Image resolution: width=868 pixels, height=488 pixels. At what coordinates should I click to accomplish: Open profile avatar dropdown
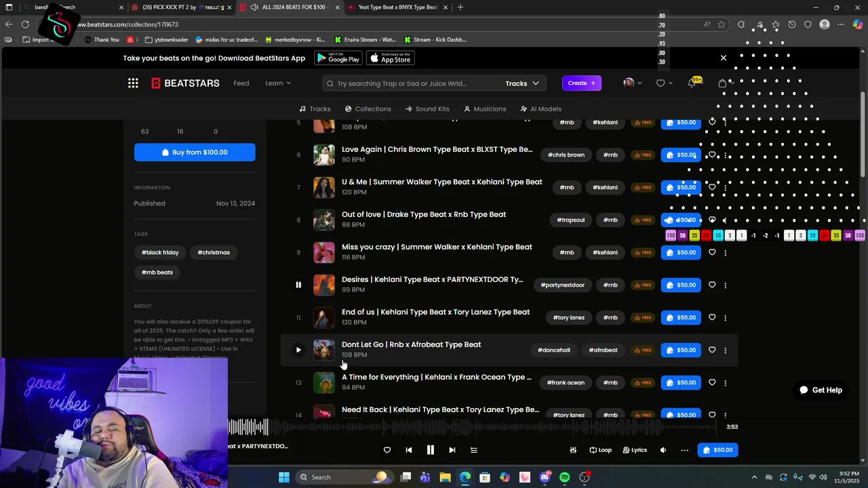coord(633,83)
